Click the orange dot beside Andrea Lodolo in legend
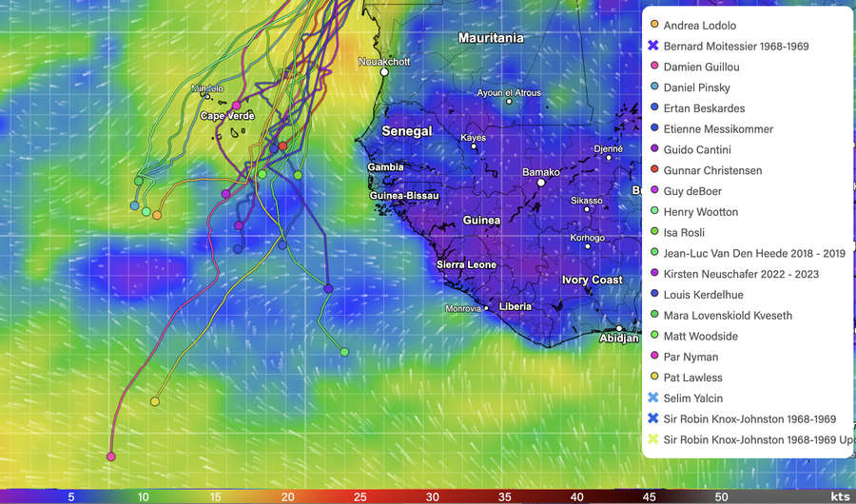The height and width of the screenshot is (504, 856). 654,25
